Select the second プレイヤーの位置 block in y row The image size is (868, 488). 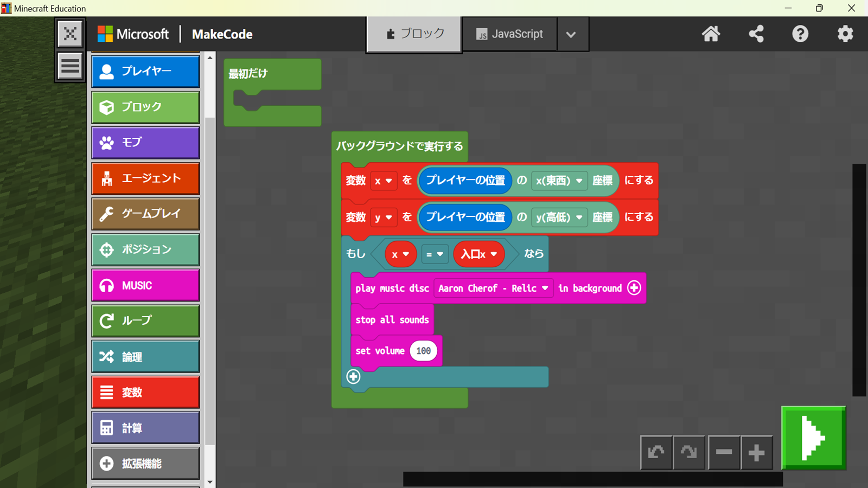(x=465, y=217)
